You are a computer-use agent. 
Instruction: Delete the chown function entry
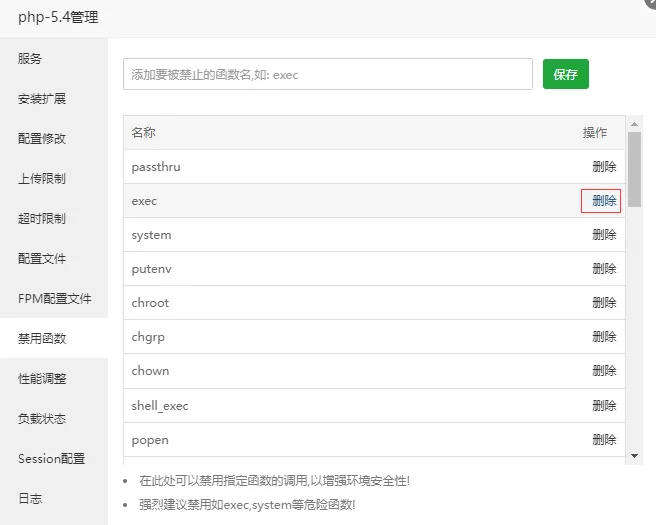click(x=604, y=371)
